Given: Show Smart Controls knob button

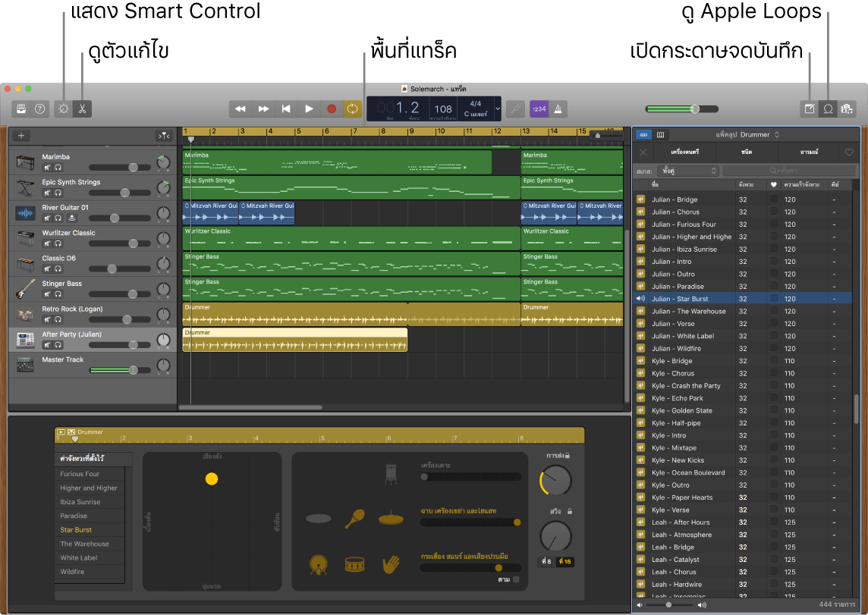Looking at the screenshot, I should pyautogui.click(x=64, y=109).
